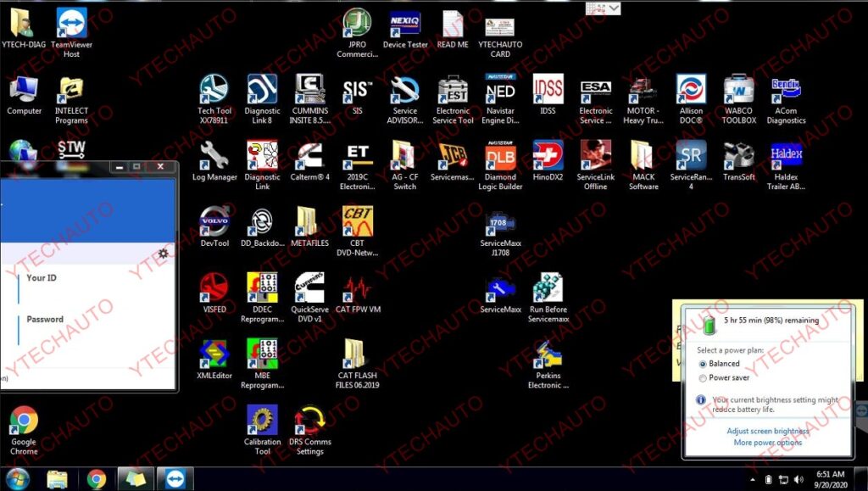Open Electronic Service Tool shortcut
This screenshot has height=491, width=868.
453,98
